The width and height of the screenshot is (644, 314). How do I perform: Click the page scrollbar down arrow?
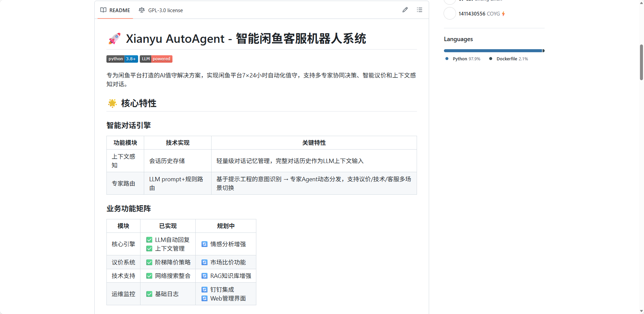(641, 311)
